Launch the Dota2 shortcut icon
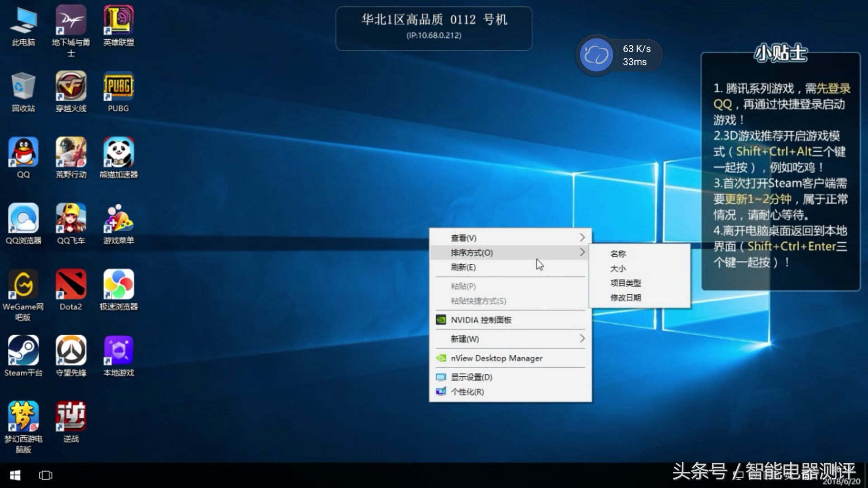 click(71, 285)
